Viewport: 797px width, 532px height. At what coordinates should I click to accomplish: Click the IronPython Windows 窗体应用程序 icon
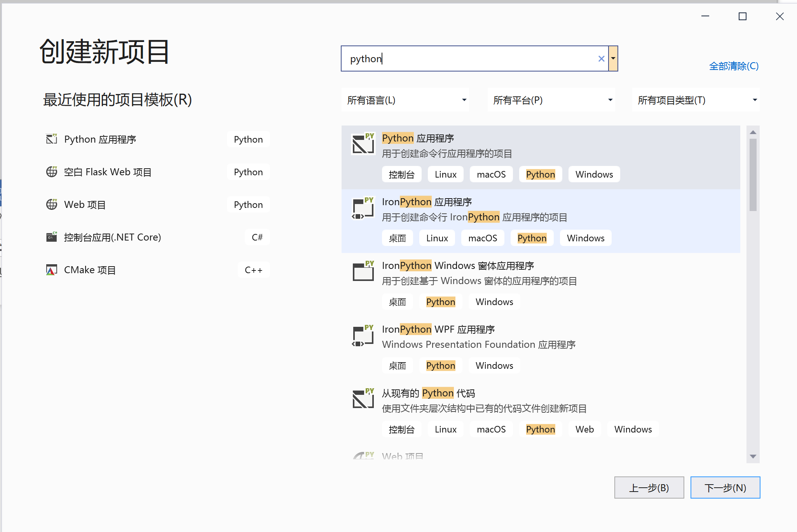pyautogui.click(x=363, y=271)
